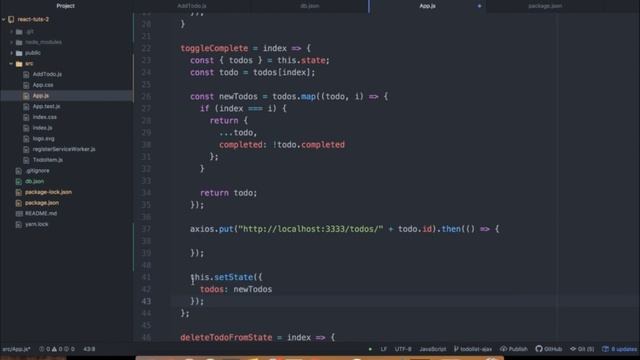Open the Git (5) changes panel
The image size is (640, 360).
click(x=582, y=349)
